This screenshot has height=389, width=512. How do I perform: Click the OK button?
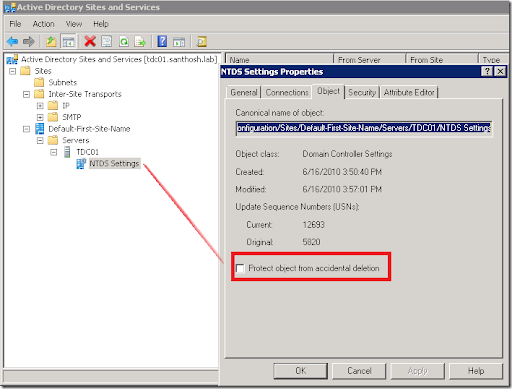300,371
